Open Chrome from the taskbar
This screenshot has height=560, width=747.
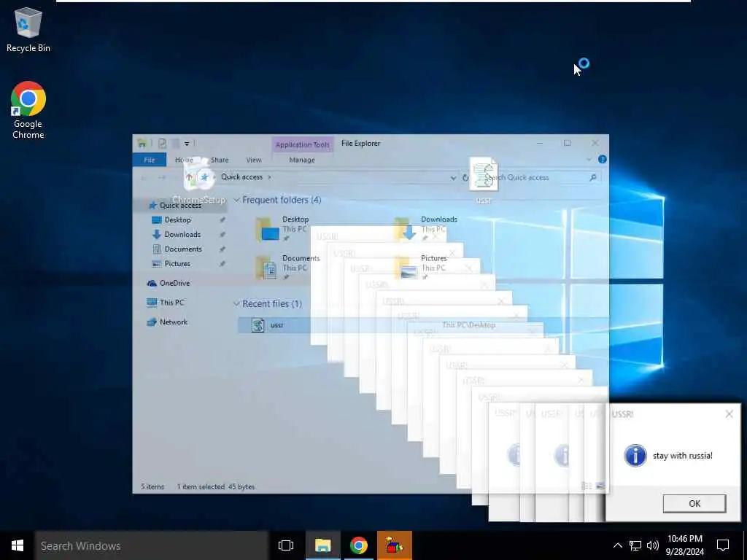[359, 545]
